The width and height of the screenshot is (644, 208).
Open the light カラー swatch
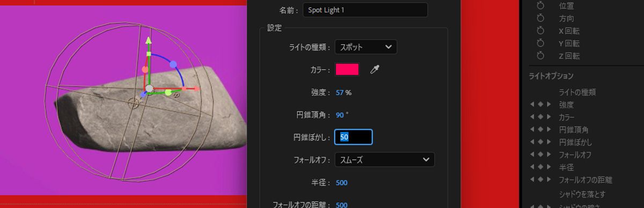pyautogui.click(x=347, y=70)
